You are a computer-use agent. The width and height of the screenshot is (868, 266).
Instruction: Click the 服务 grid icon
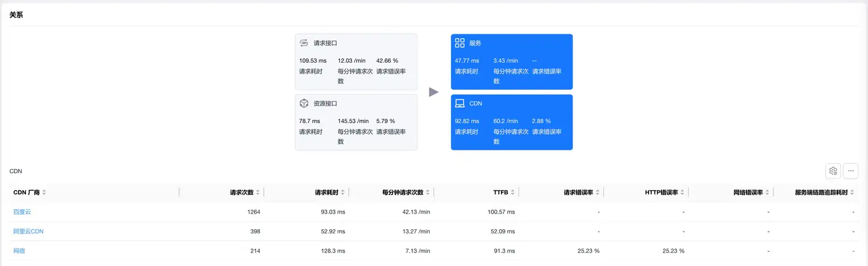[x=460, y=43]
